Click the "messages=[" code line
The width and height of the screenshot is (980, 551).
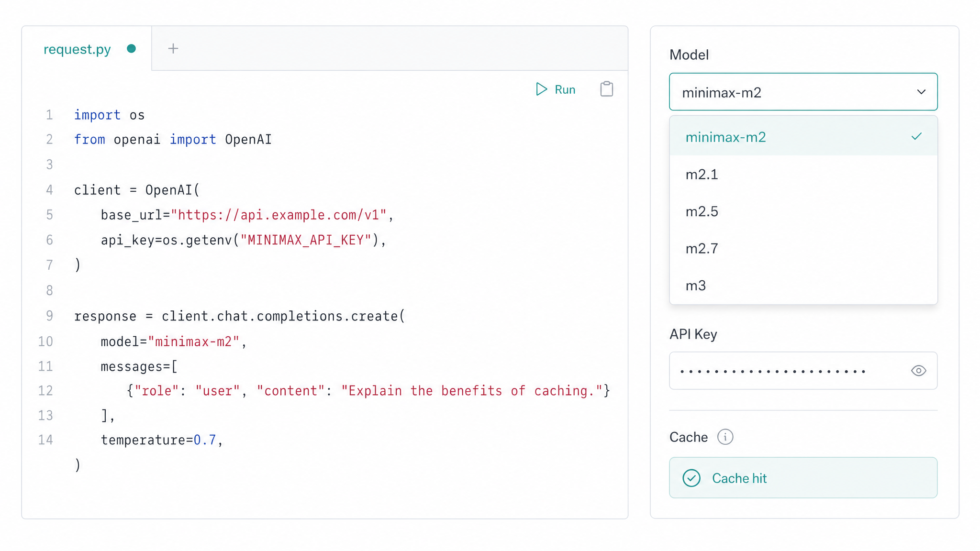tap(139, 366)
